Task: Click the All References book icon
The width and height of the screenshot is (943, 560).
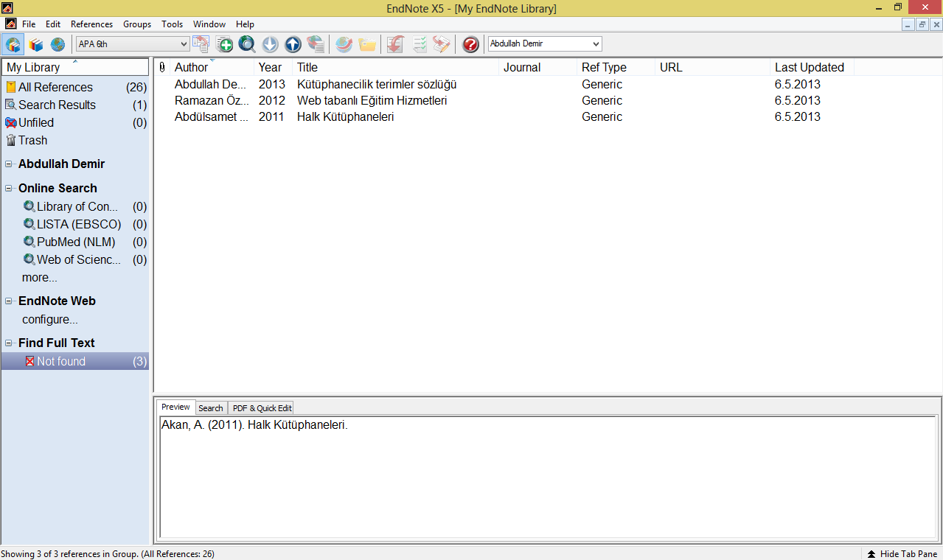Action: click(x=11, y=87)
